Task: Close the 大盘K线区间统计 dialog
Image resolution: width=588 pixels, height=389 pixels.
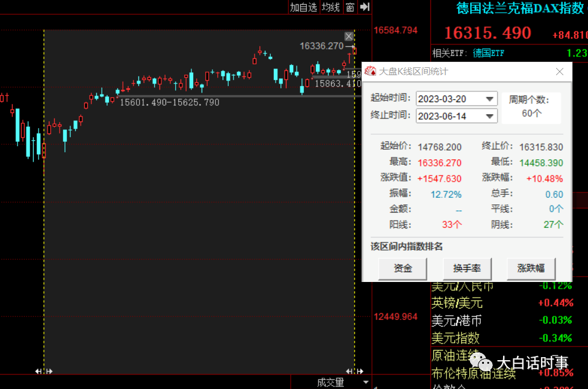Action: pos(560,72)
